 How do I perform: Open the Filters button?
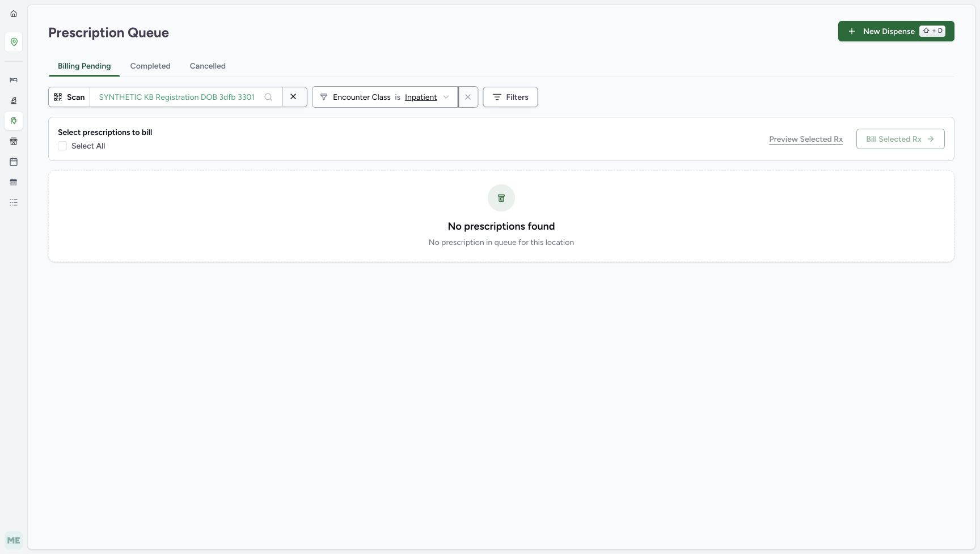(x=510, y=97)
